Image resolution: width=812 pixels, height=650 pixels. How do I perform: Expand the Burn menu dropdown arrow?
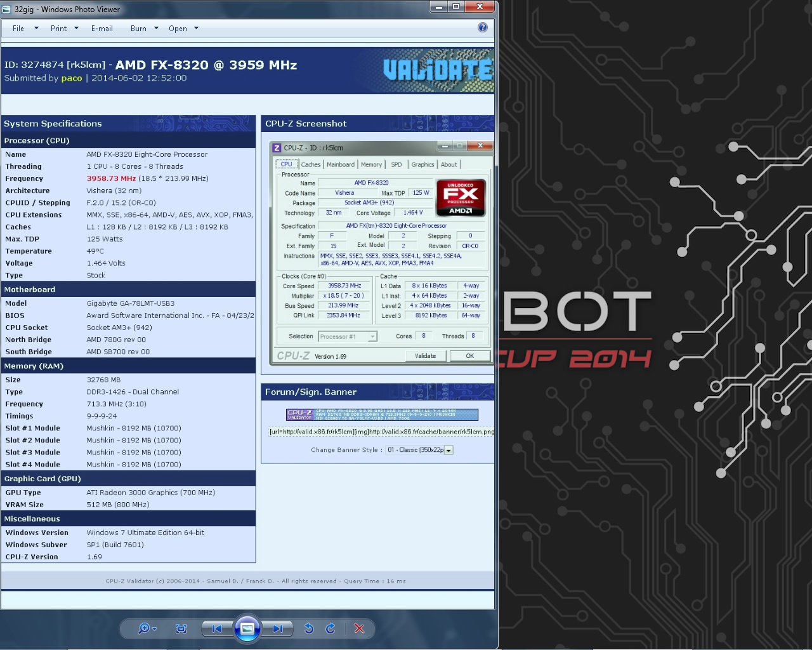156,28
